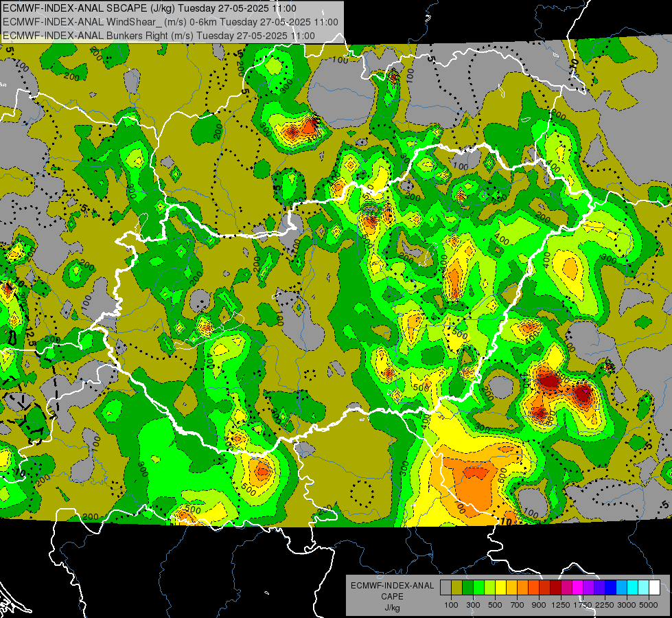Viewport: 672px width, 618px height.
Task: Click the sky blue legend swatch
Action: click(x=621, y=588)
